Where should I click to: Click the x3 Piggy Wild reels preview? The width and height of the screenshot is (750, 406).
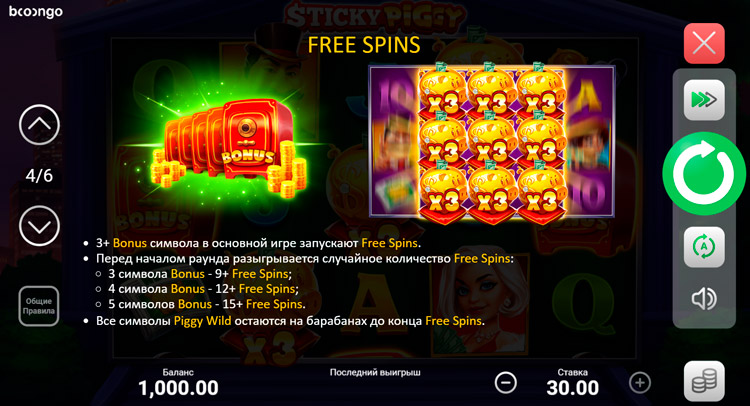point(492,142)
